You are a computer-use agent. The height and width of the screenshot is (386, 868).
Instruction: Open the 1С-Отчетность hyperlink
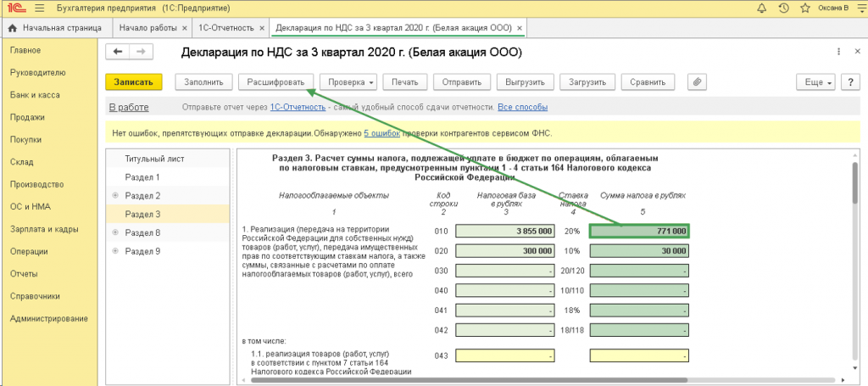298,107
